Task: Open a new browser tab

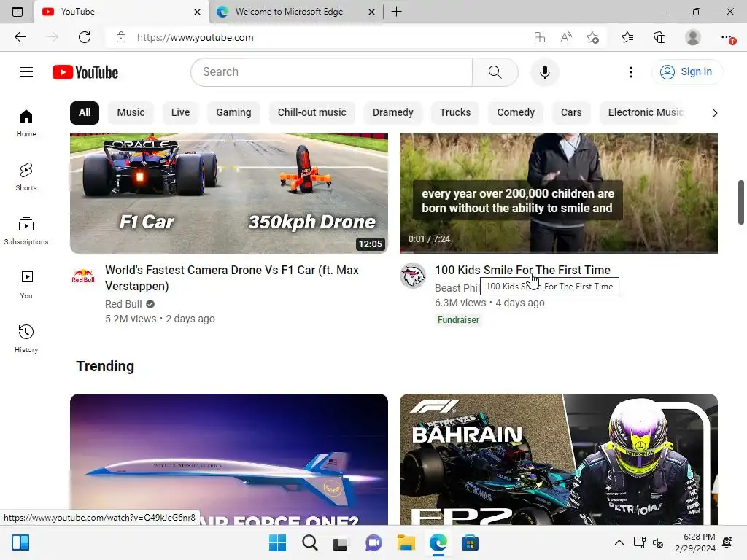Action: [x=396, y=12]
